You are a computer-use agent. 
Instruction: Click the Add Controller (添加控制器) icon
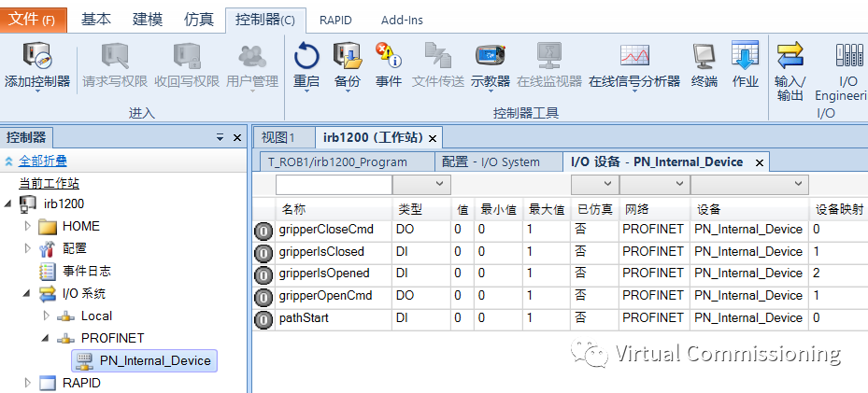point(36,55)
